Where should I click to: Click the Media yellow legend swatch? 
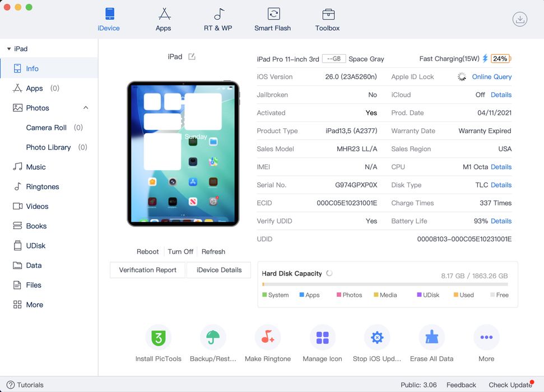(376, 295)
